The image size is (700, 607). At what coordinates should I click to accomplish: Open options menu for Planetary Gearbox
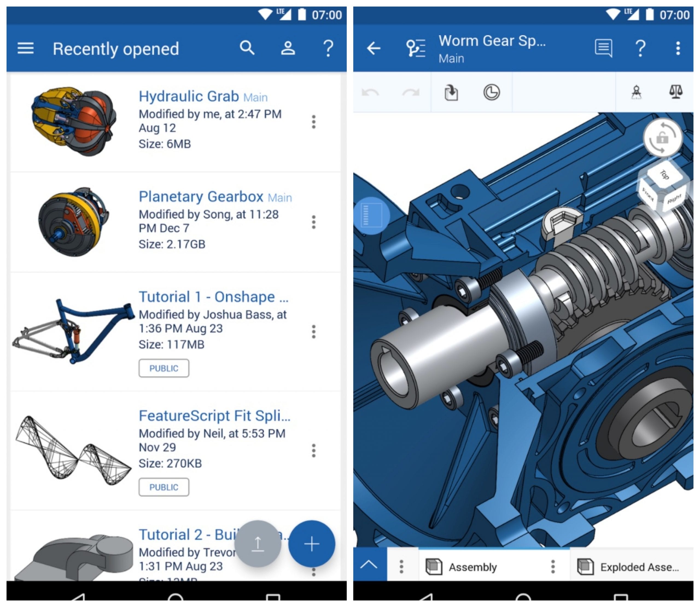(314, 222)
